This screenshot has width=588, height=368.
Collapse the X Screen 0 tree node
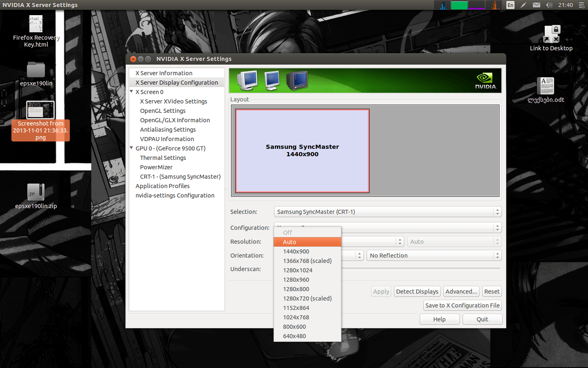coord(131,92)
